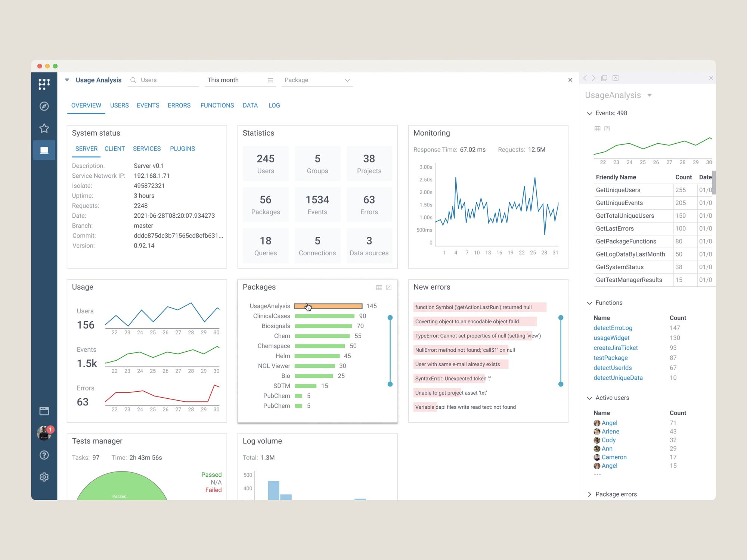Open settings gear in left sidebar
Image resolution: width=747 pixels, height=560 pixels.
point(44,477)
